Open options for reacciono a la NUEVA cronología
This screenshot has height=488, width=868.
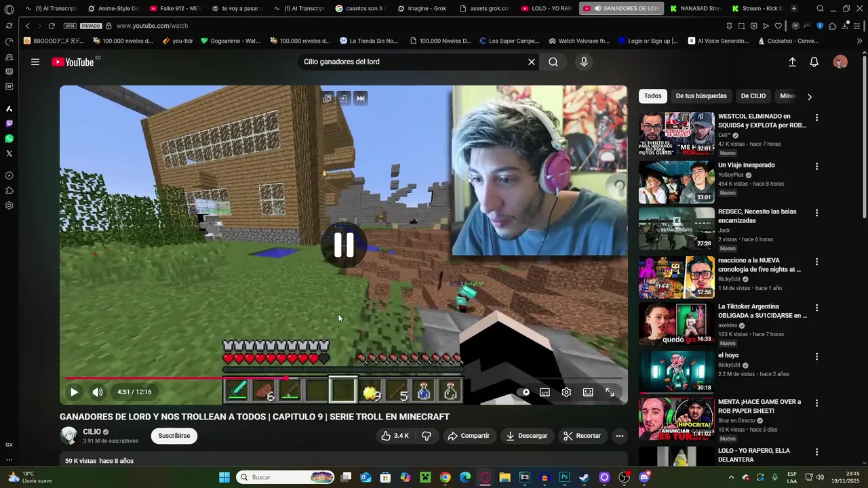[816, 262]
